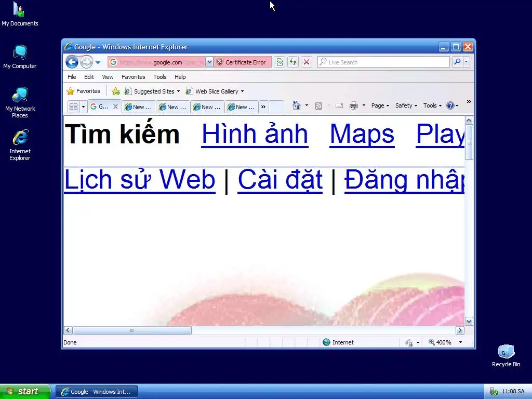Image resolution: width=532 pixels, height=399 pixels.
Task: Open recent pages dropdown next to Forward
Action: point(98,62)
